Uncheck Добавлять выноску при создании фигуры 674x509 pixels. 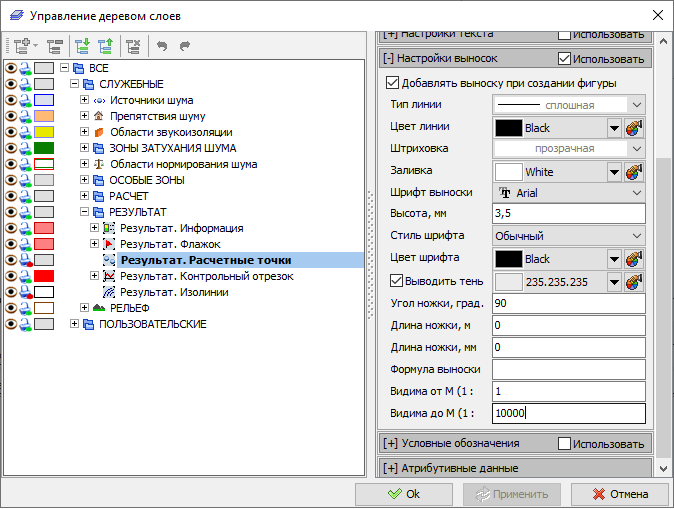393,83
